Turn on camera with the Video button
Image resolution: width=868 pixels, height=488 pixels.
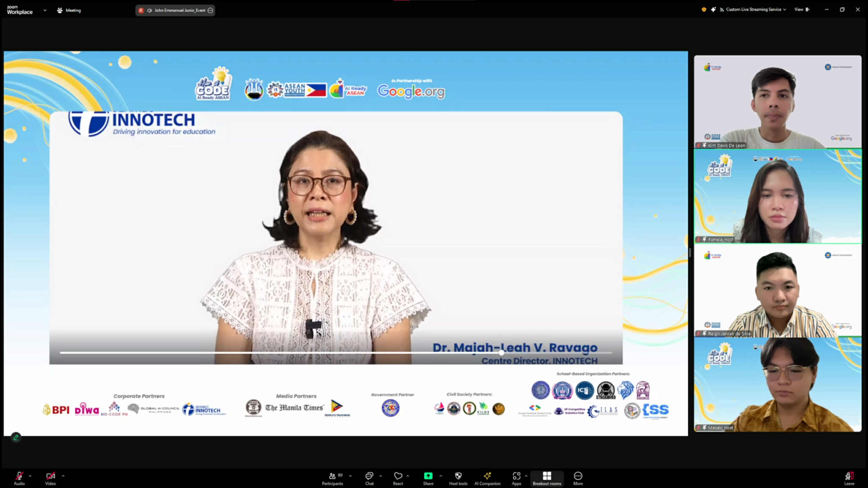[50, 478]
